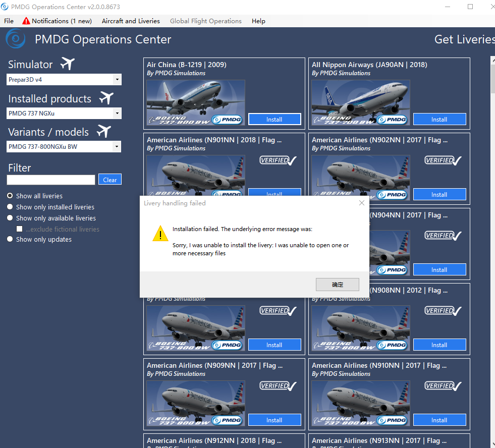
Task: Click the yellow warning icon in the error dialog
Action: pos(160,233)
